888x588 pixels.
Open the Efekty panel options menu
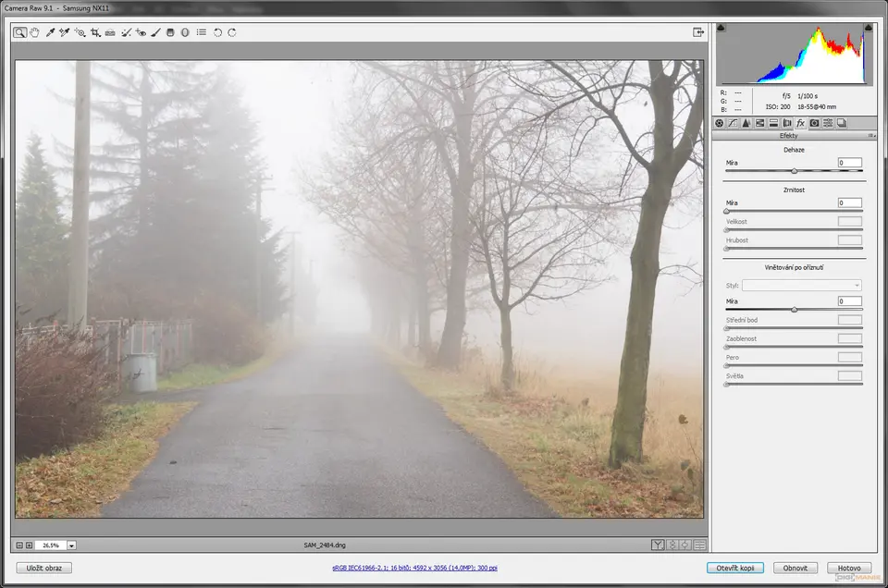tap(870, 135)
